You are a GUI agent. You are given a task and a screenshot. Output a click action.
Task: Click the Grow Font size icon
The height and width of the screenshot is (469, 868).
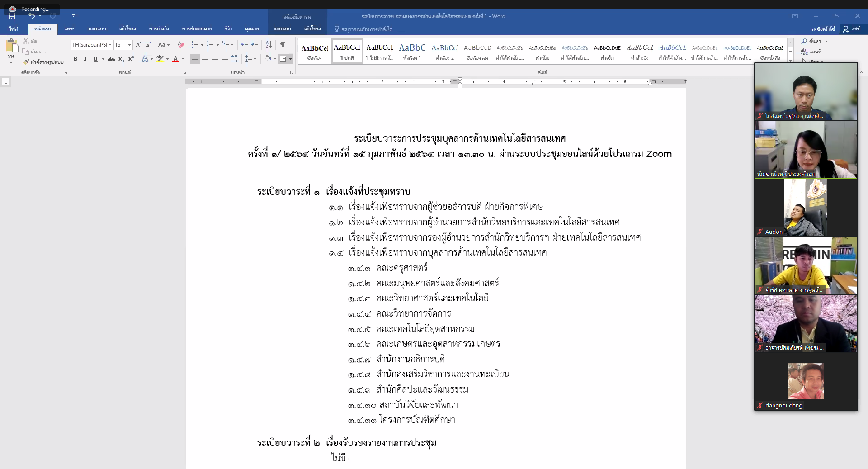click(x=138, y=45)
